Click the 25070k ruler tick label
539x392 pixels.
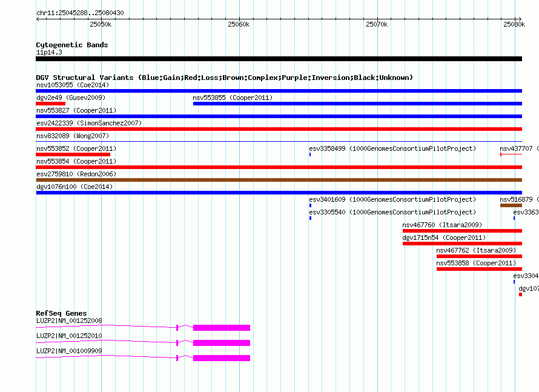(377, 24)
